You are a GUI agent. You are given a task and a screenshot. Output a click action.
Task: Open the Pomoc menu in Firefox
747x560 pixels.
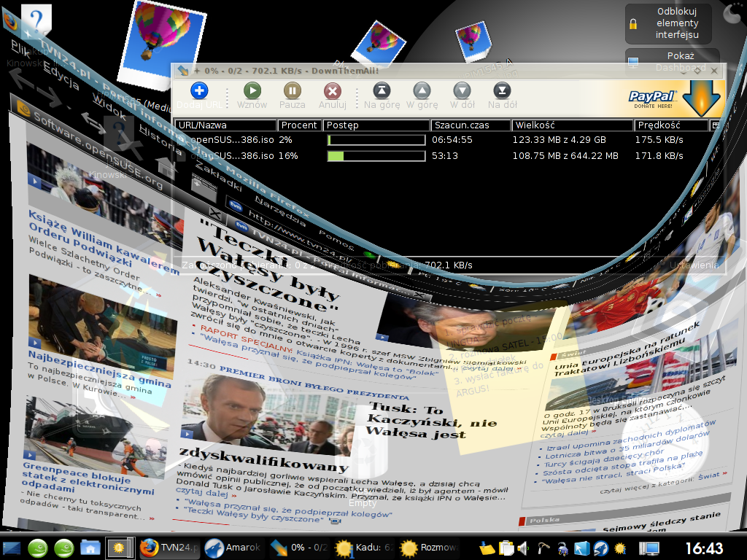[x=336, y=240]
